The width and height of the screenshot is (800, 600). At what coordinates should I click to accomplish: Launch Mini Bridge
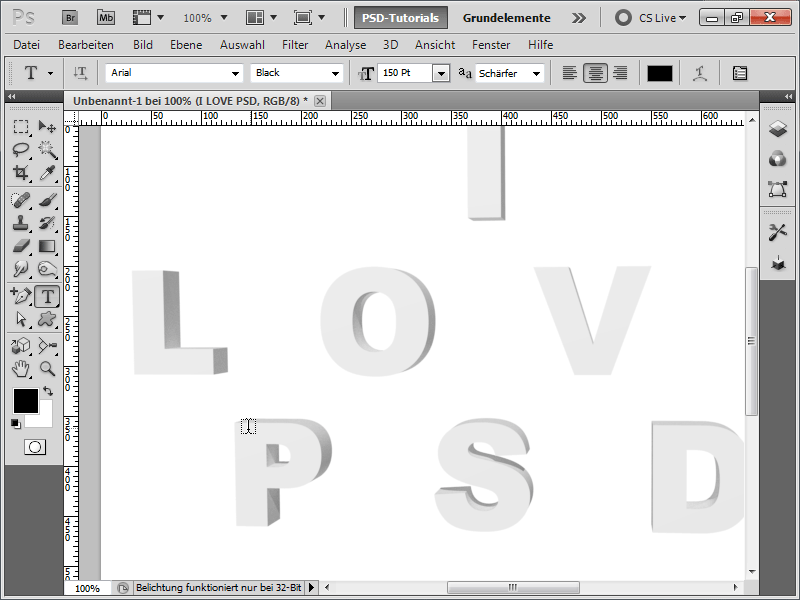click(106, 18)
